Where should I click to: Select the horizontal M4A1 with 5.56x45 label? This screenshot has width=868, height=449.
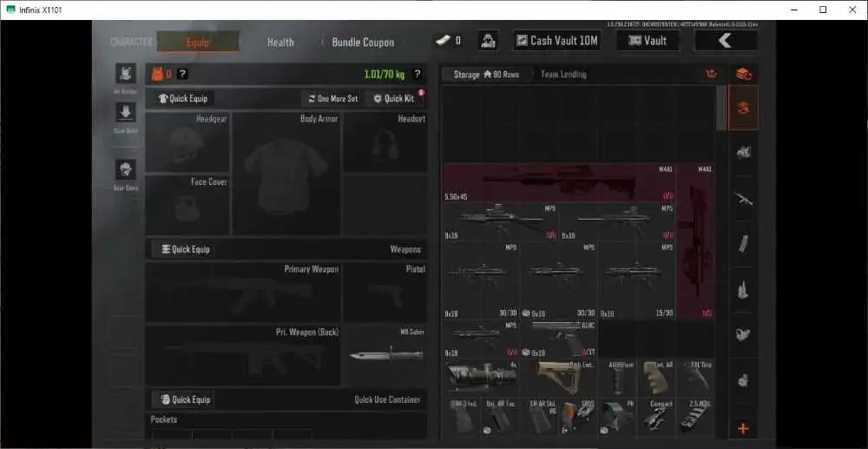558,182
